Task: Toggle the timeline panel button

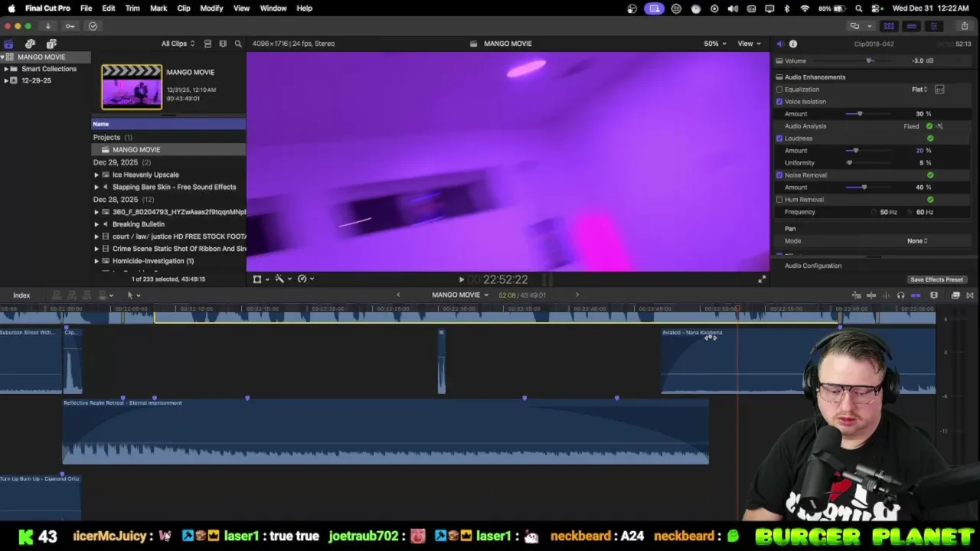Action: [x=911, y=26]
